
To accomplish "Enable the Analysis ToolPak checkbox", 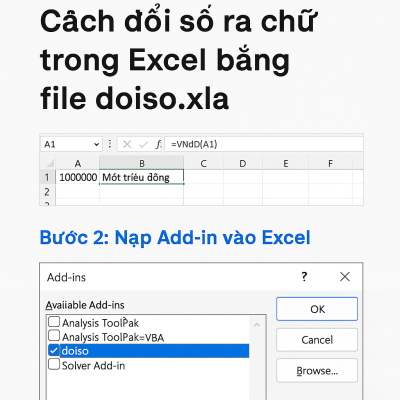I will pos(54,322).
